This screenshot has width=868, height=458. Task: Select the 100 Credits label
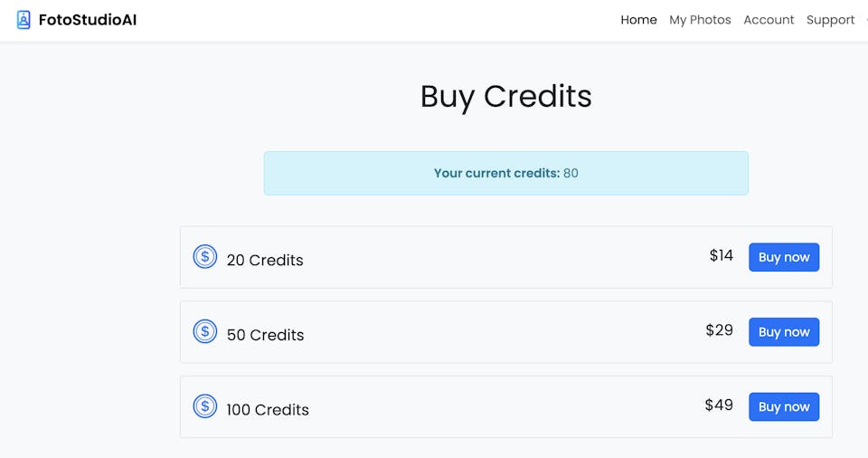pos(268,410)
